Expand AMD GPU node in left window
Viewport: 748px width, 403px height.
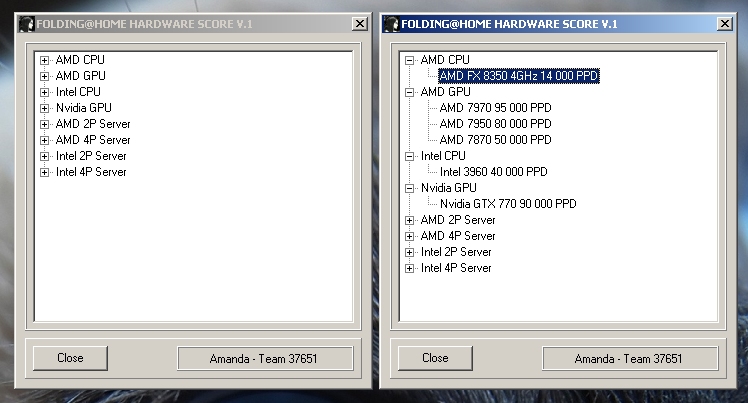click(44, 76)
